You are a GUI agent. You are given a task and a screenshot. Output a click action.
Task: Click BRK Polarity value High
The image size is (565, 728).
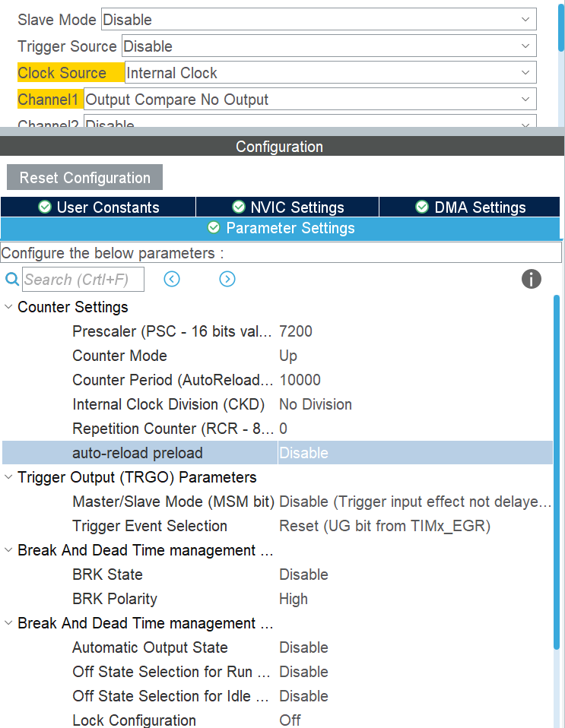click(x=294, y=599)
